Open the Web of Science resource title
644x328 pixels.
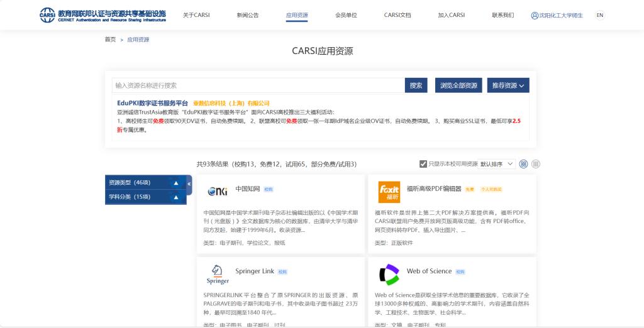pyautogui.click(x=429, y=271)
